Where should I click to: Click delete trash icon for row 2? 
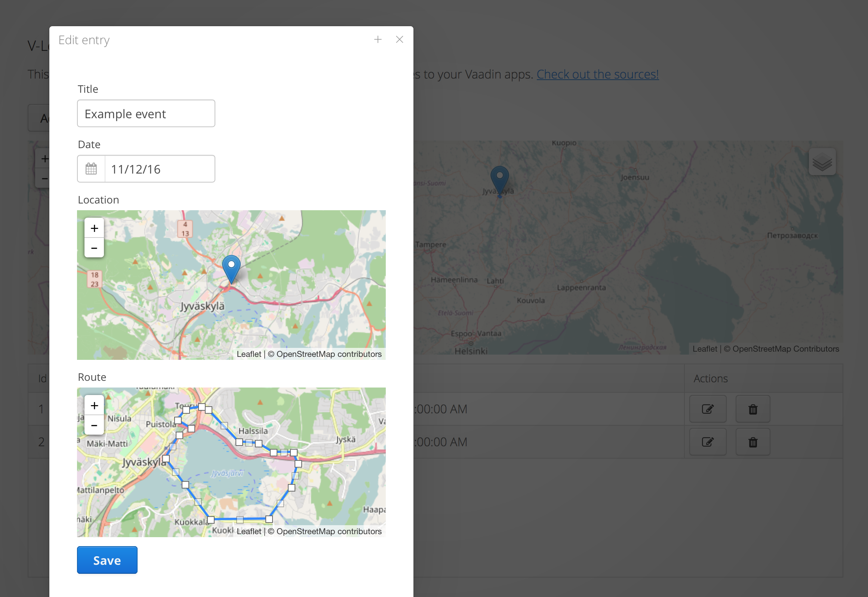[753, 442]
